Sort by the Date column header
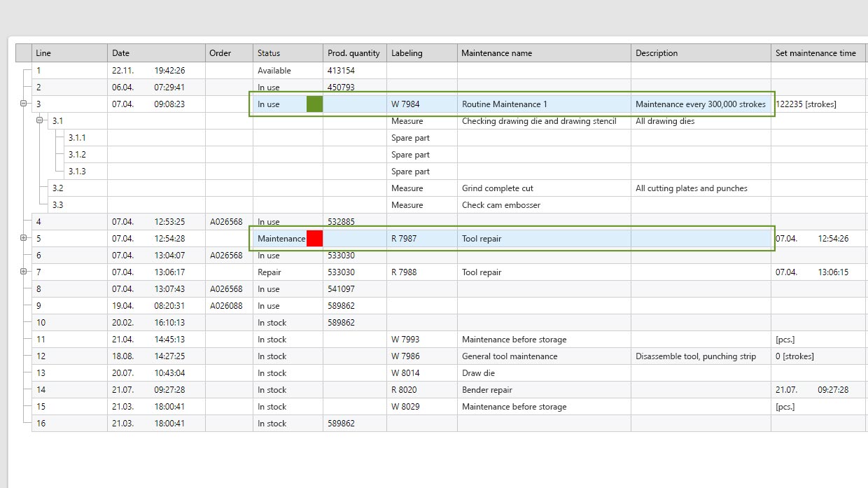The height and width of the screenshot is (488, 868). coord(155,53)
